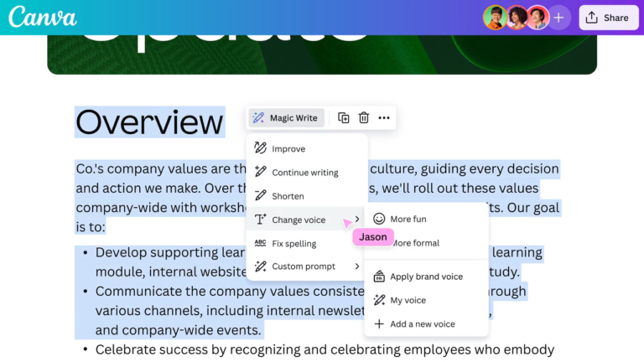Screen dimensions: 644x362
Task: Click the Custom prompt sparkle pencil icon
Action: (x=260, y=266)
